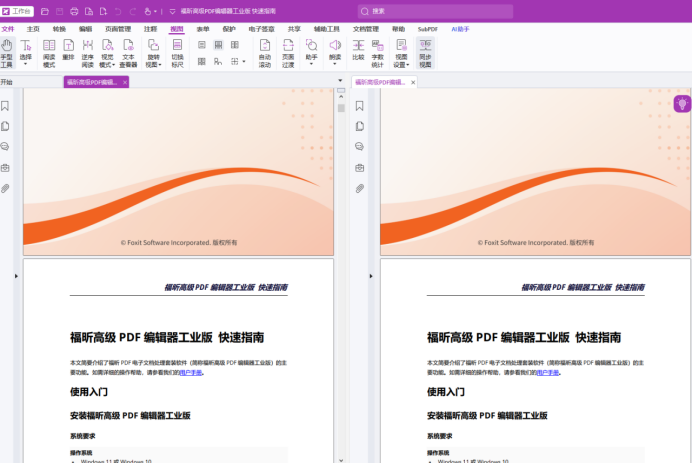The image size is (693, 463).
Task: Click the Auto Scroll (自动滚动) icon
Action: [x=265, y=53]
